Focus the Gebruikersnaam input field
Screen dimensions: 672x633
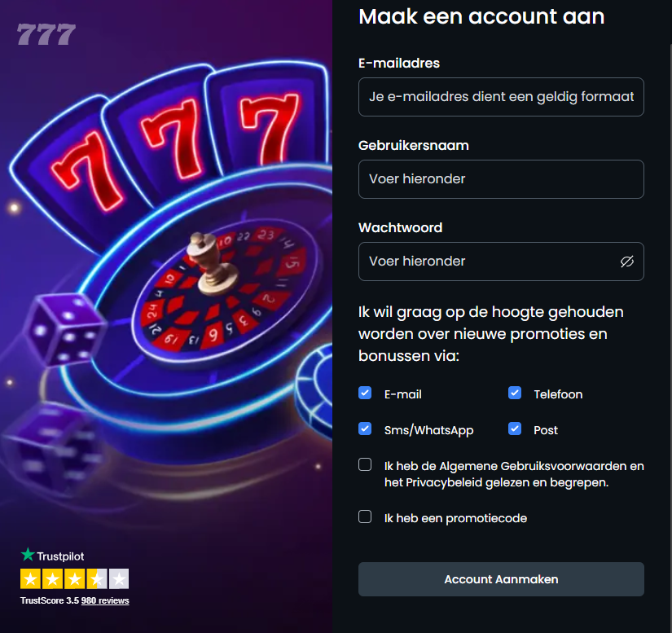coord(501,179)
